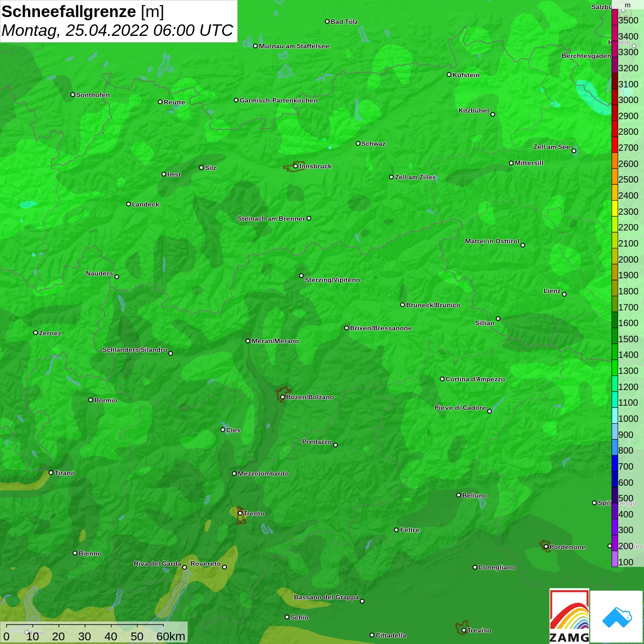Click the Silz label
Screen dimensions: 644x644
(211, 168)
